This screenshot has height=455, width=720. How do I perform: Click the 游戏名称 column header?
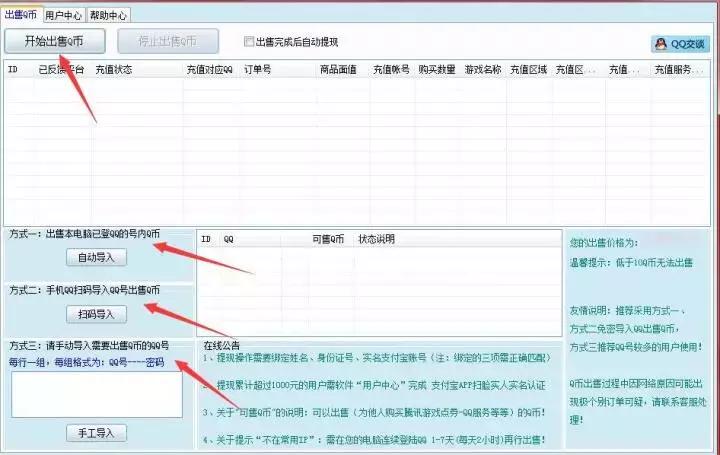pos(483,70)
